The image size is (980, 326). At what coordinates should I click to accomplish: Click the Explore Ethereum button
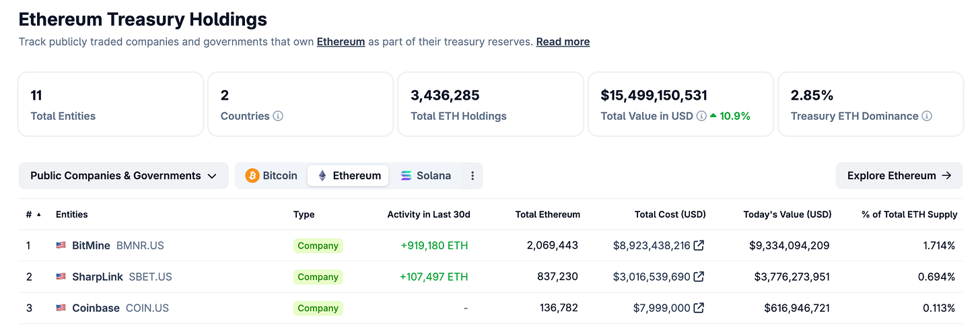(899, 176)
